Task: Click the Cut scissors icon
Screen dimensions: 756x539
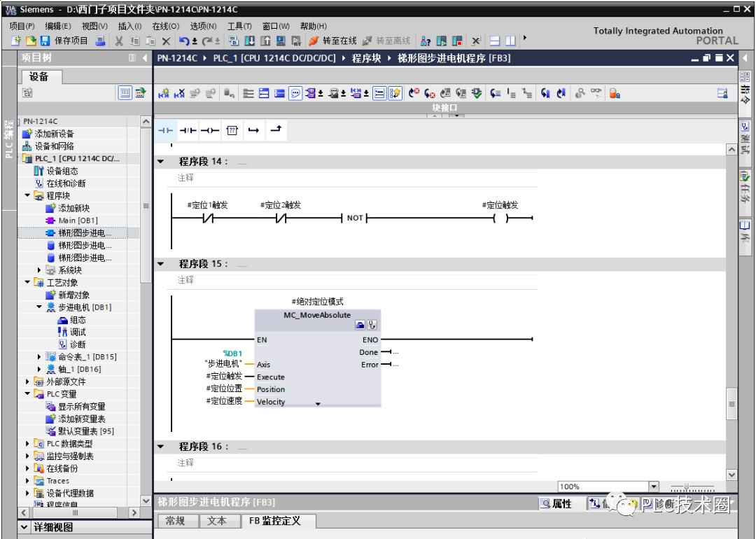Action: [x=118, y=41]
